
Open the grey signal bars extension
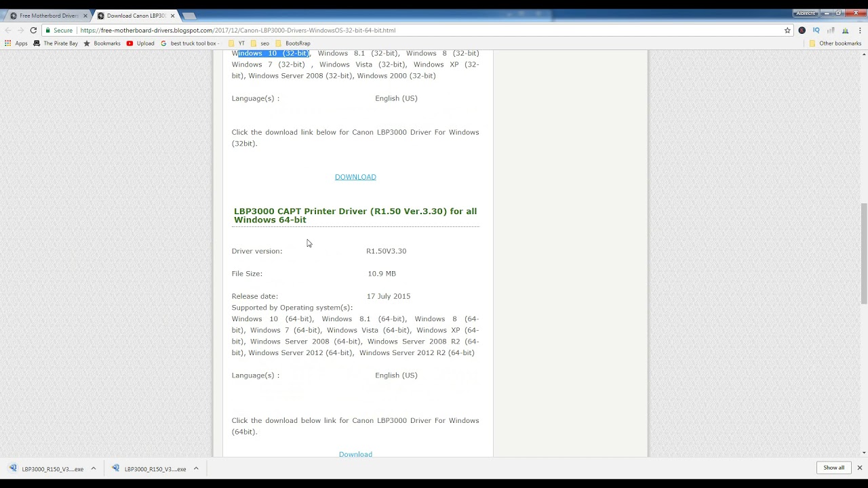[831, 30]
